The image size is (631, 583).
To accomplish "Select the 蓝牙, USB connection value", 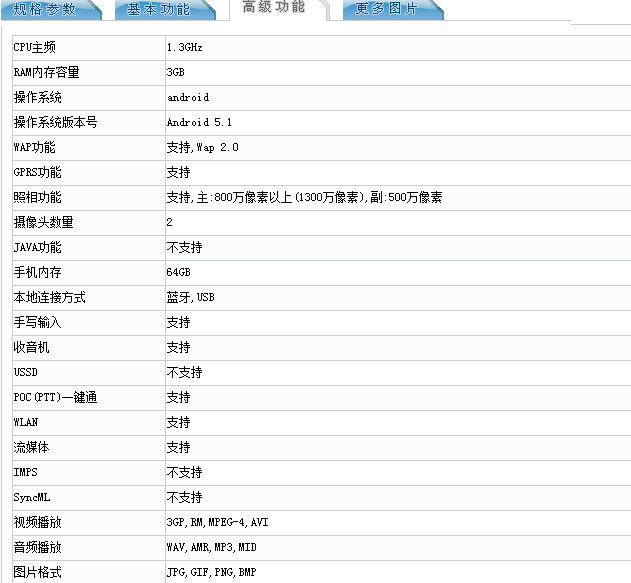I will click(x=190, y=297).
